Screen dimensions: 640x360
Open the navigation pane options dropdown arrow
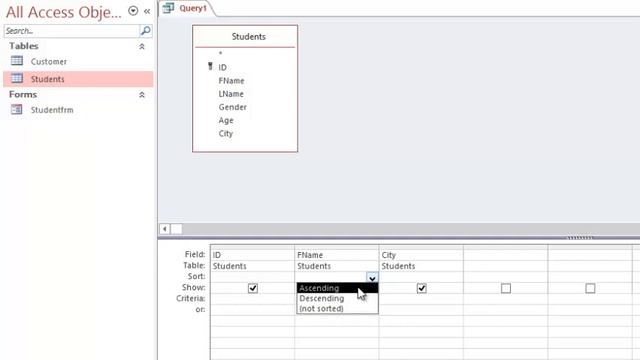133,11
